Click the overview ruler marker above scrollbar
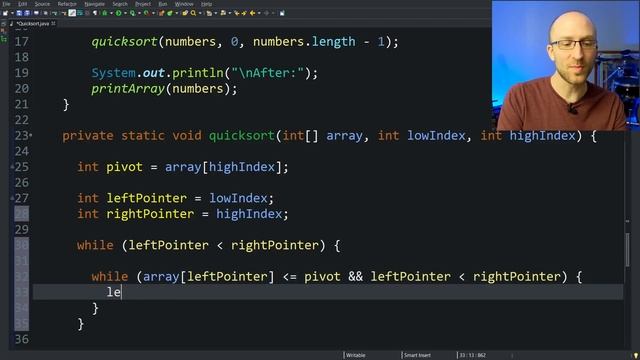This screenshot has width=640, height=360. [x=627, y=221]
